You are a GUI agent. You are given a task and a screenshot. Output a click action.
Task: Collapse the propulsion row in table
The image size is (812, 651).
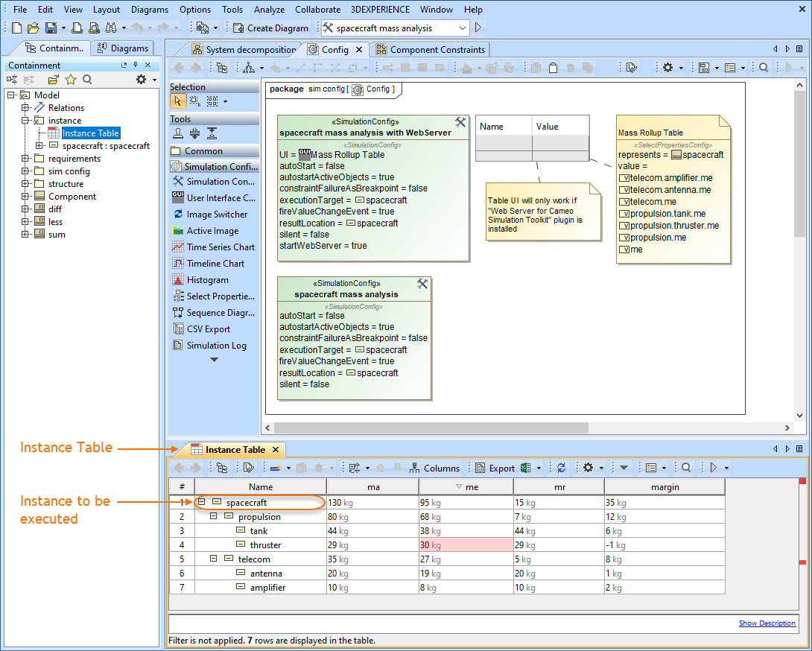pyautogui.click(x=214, y=517)
